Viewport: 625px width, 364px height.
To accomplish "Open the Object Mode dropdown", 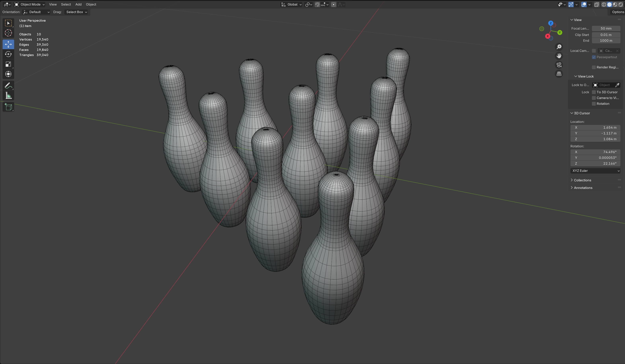I will coord(30,4).
